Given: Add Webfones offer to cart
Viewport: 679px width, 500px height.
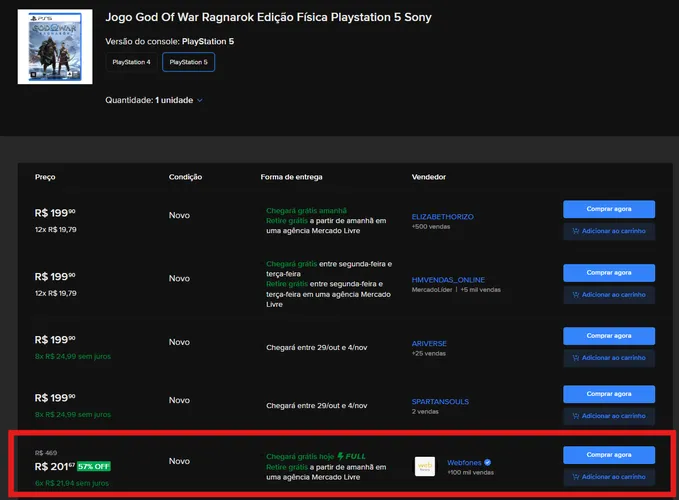Looking at the screenshot, I should coord(609,477).
